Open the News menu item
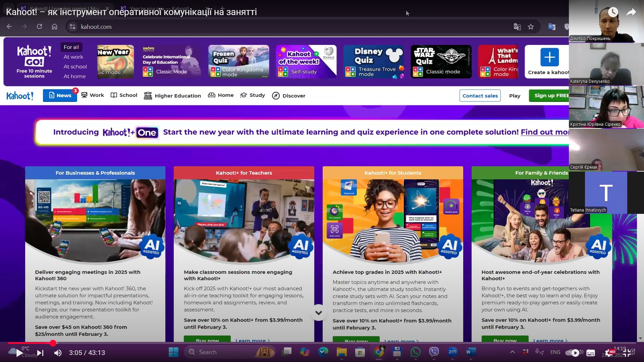Screen dimensions: 644x362 (x=60, y=96)
